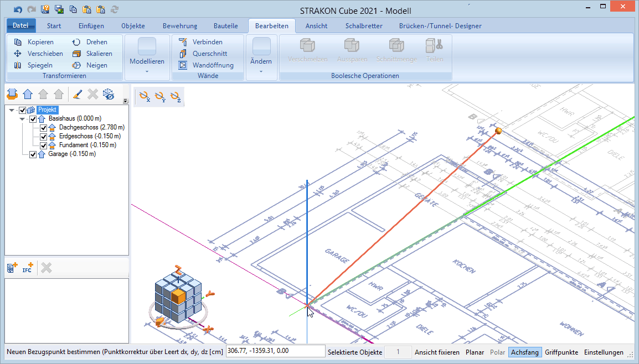Screen dimensions: 639x364
Task: Click the Verbinden walls tool
Action: pyautogui.click(x=200, y=42)
